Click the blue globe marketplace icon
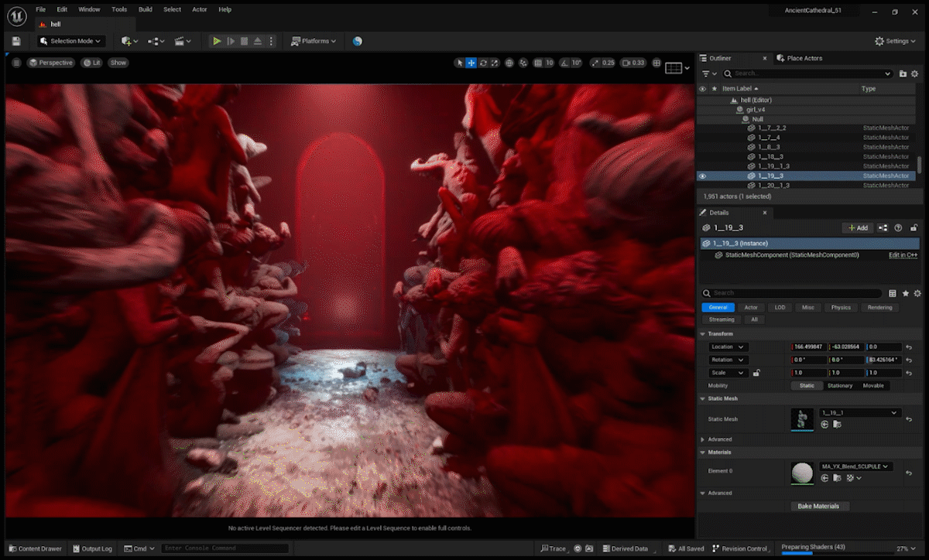929x560 pixels. (x=357, y=41)
